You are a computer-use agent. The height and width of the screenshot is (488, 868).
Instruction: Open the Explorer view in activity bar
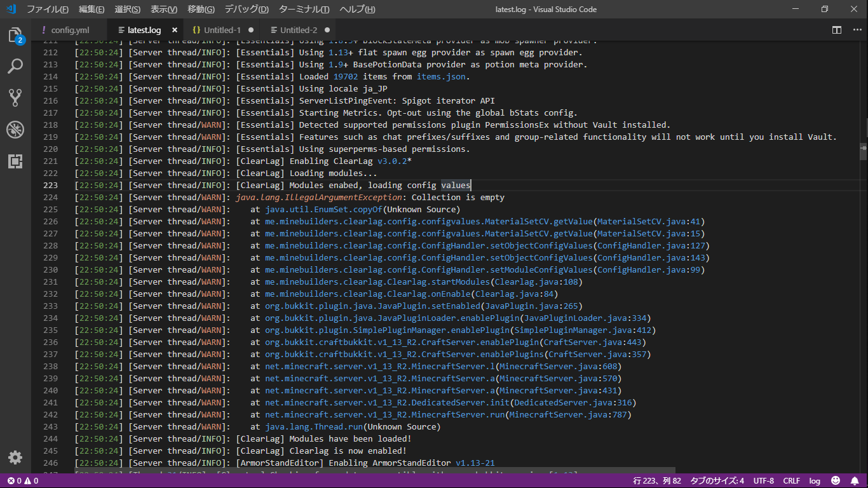click(x=15, y=35)
